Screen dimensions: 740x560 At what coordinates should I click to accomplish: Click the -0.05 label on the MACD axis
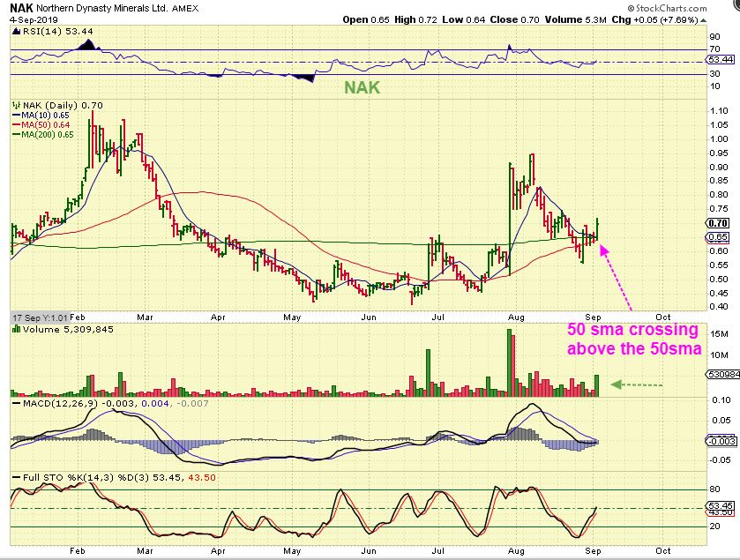coord(719,460)
